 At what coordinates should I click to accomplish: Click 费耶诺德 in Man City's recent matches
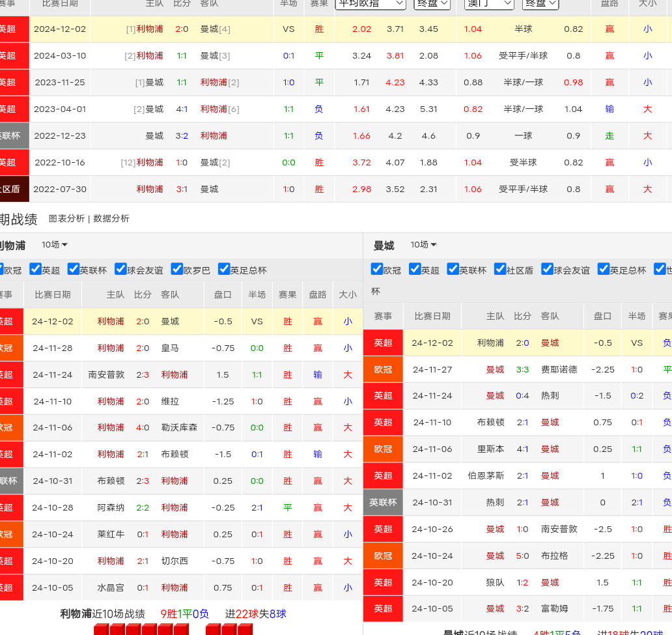pos(559,369)
